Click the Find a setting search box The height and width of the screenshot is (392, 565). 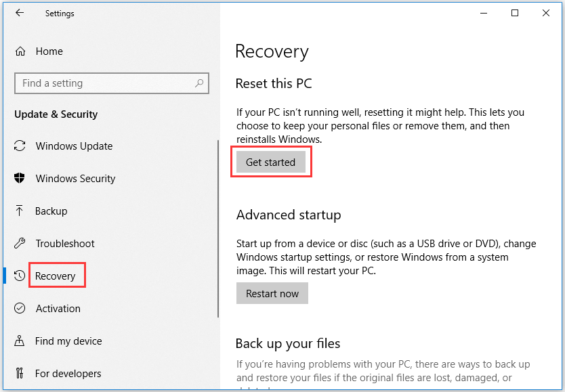(112, 83)
